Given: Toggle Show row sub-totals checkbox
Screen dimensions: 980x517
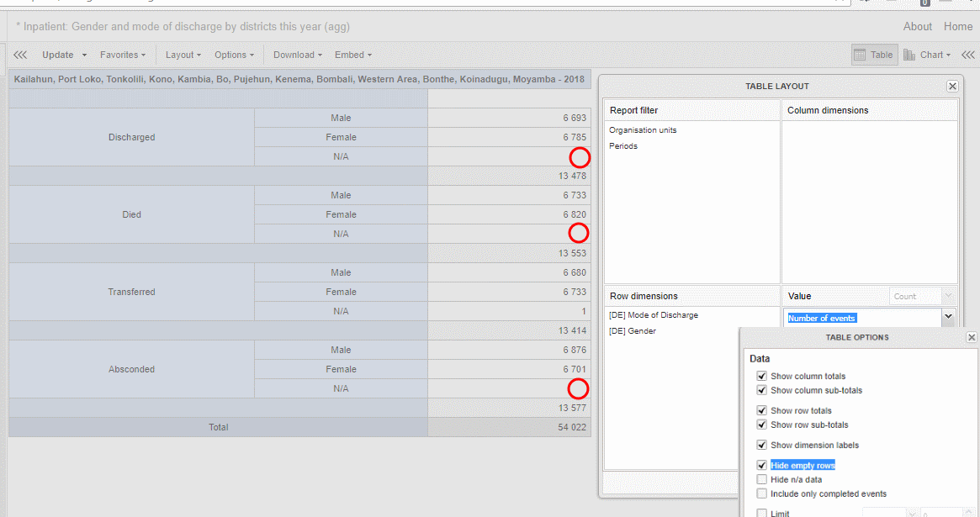Looking at the screenshot, I should coord(762,425).
